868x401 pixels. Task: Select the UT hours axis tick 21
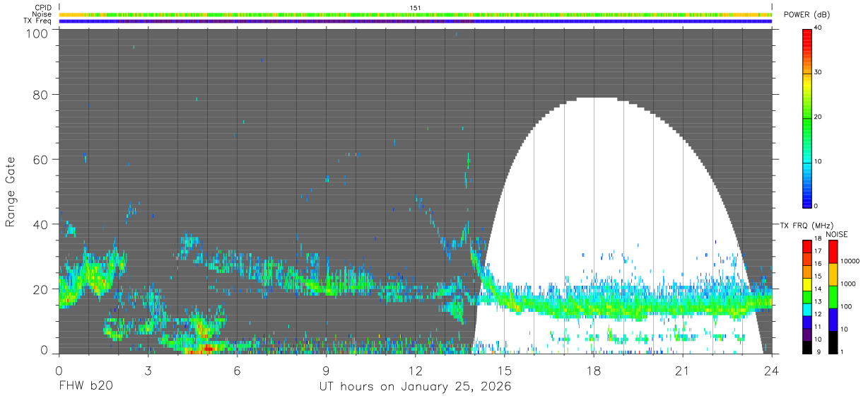point(682,370)
